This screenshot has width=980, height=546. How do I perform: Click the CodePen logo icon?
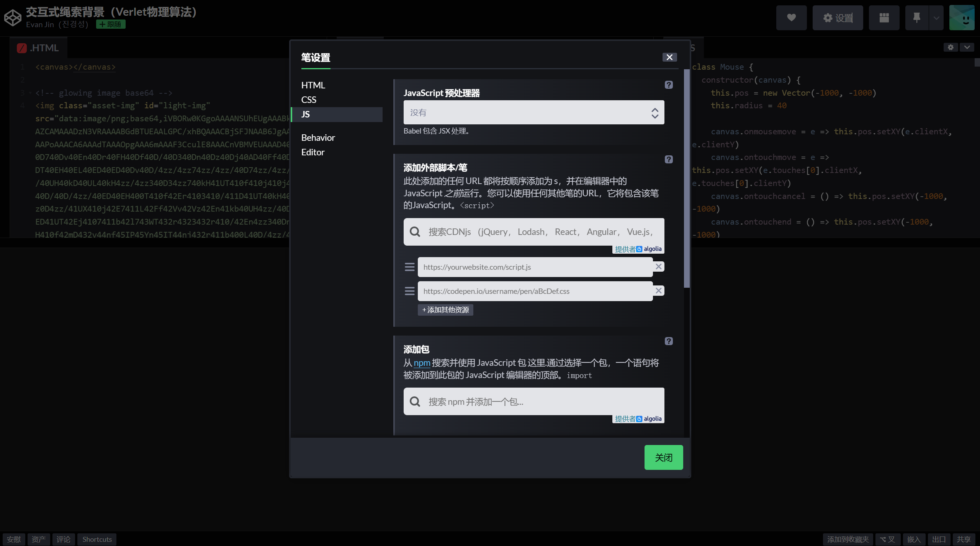tap(13, 18)
